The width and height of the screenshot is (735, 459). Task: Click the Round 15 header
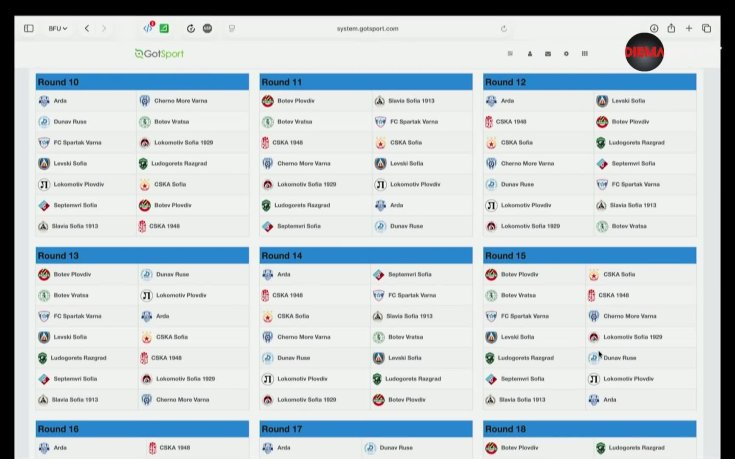pyautogui.click(x=590, y=256)
